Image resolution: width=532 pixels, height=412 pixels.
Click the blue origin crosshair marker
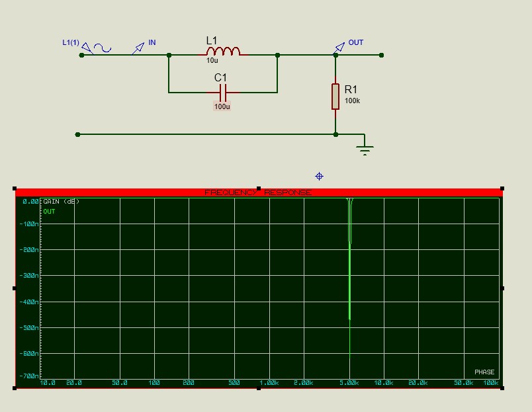320,177
